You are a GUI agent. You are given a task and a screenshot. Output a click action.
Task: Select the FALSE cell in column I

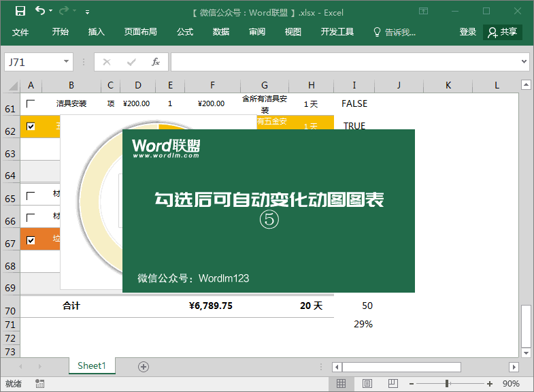(354, 103)
